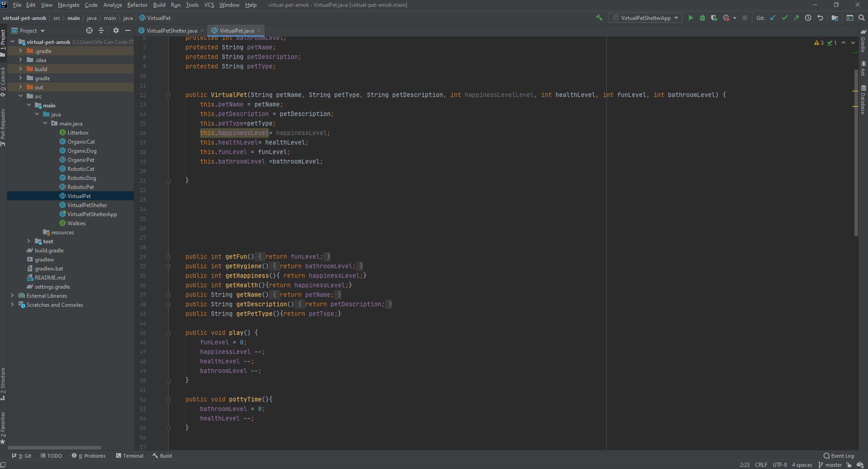Open the profiler options dropdown arrow

pyautogui.click(x=734, y=18)
